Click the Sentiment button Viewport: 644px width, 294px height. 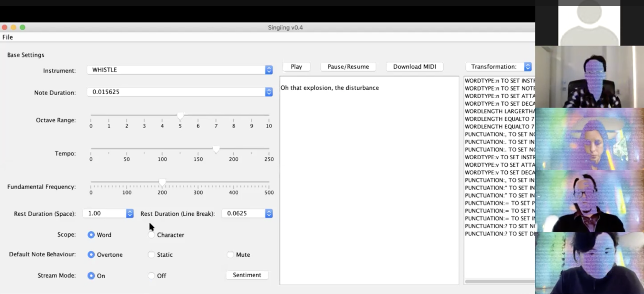247,275
